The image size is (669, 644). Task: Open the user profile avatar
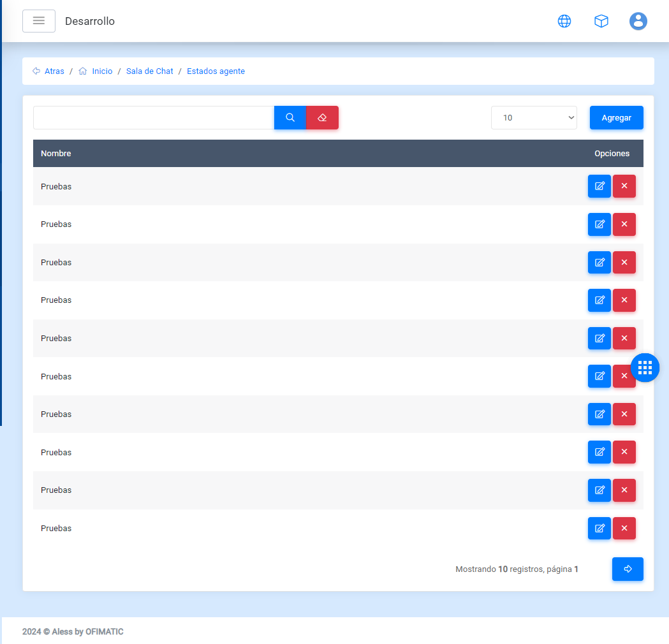pyautogui.click(x=638, y=21)
